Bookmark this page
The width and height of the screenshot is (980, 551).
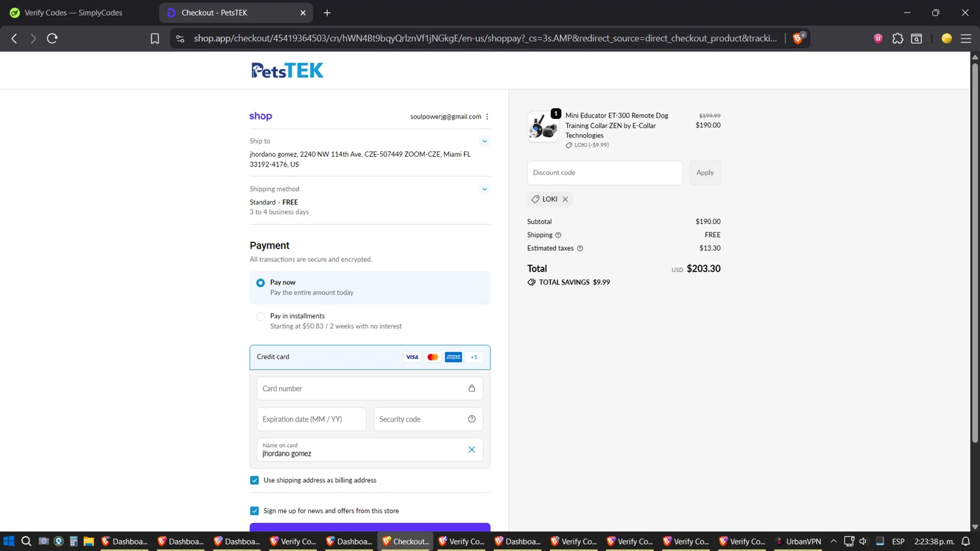click(x=155, y=39)
